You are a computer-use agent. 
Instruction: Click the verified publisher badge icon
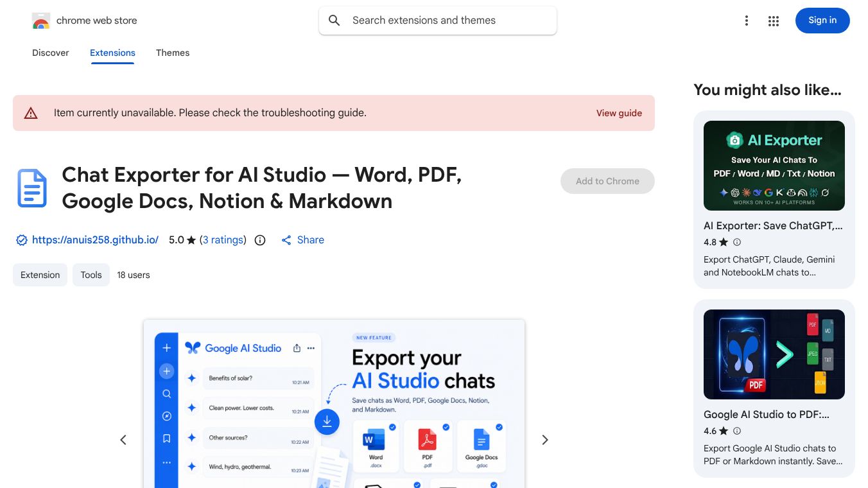click(22, 240)
